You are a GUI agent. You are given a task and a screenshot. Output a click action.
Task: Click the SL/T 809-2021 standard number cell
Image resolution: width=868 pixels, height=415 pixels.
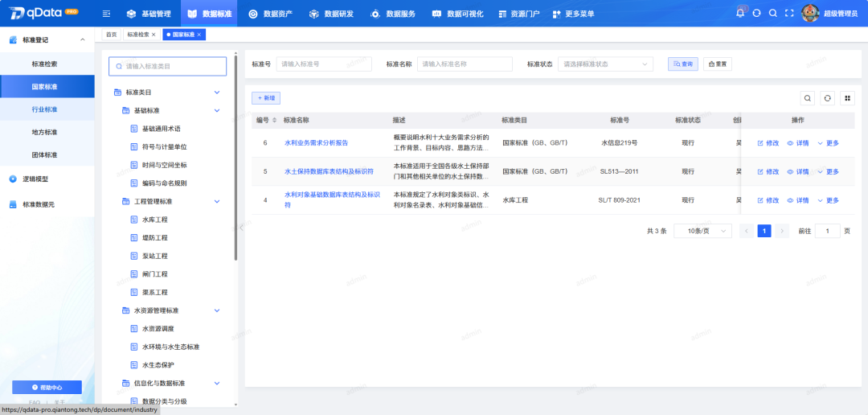pyautogui.click(x=620, y=200)
